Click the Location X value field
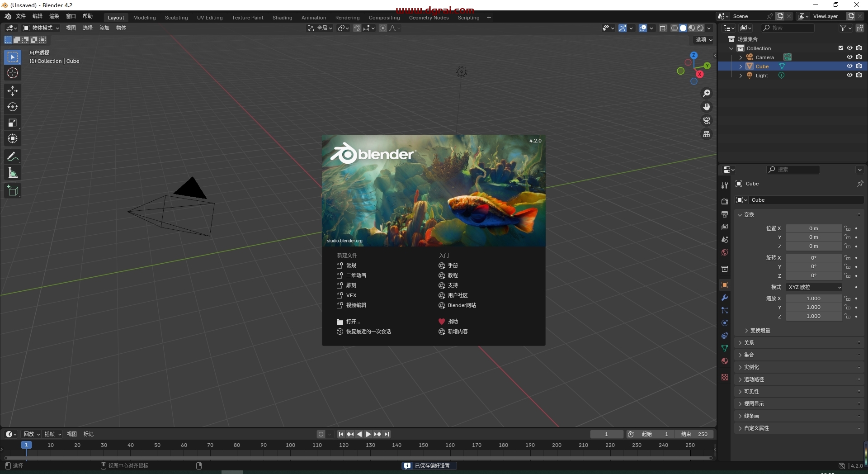This screenshot has height=474, width=868. [814, 228]
